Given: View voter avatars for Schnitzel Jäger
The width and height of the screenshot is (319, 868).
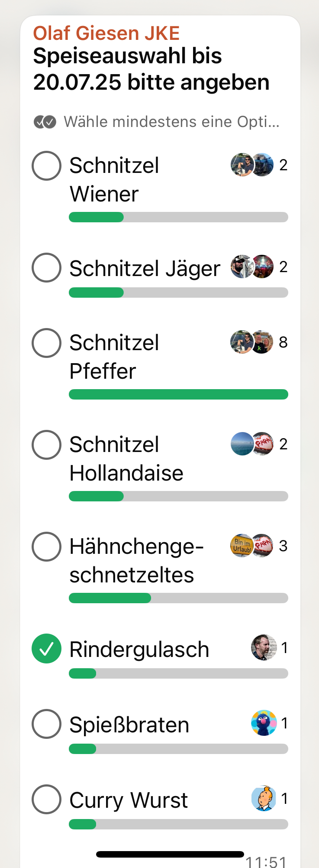Looking at the screenshot, I should (252, 267).
